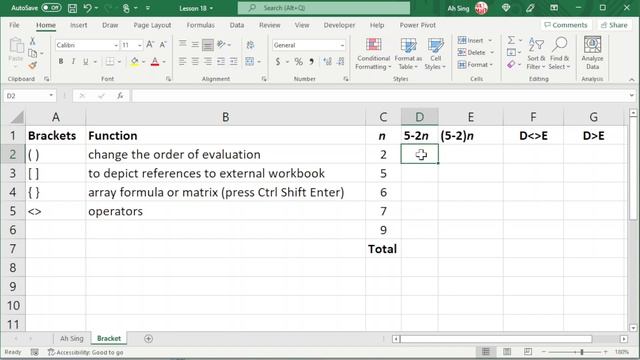640x360 pixels.
Task: Select the column D header
Action: click(x=420, y=117)
